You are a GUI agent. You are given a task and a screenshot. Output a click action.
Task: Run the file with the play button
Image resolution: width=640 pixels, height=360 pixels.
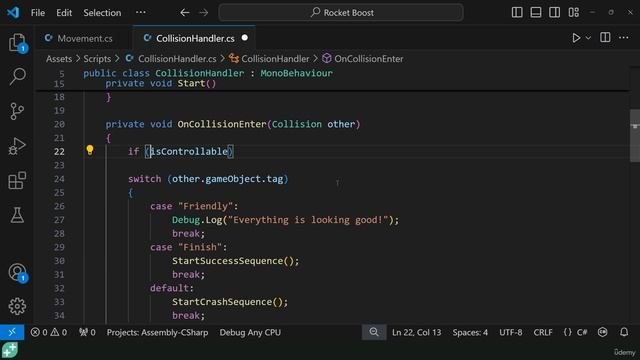pos(576,38)
